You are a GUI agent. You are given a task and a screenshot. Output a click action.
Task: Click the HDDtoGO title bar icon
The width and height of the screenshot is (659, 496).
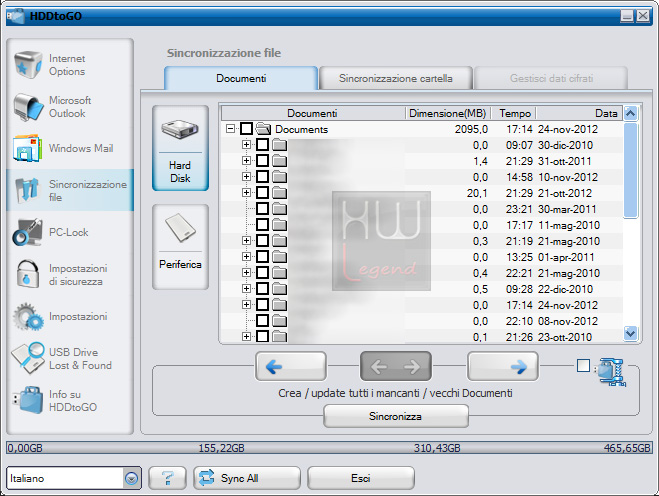click(x=16, y=16)
